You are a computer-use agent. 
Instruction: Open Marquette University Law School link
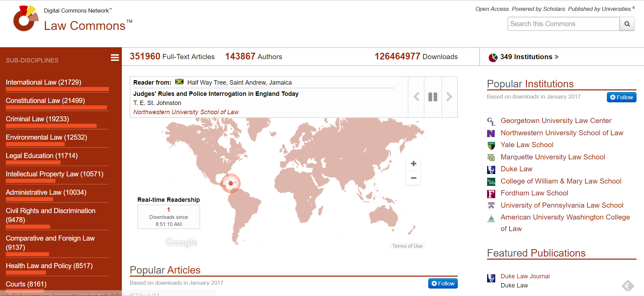pyautogui.click(x=553, y=157)
